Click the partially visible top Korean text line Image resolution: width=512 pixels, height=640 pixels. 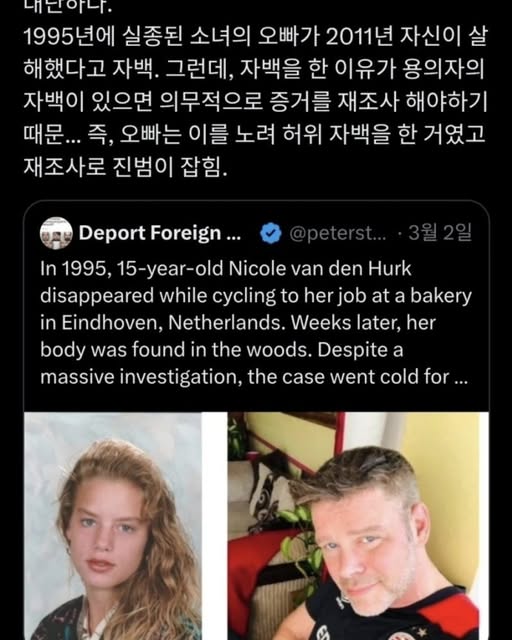(x=68, y=7)
